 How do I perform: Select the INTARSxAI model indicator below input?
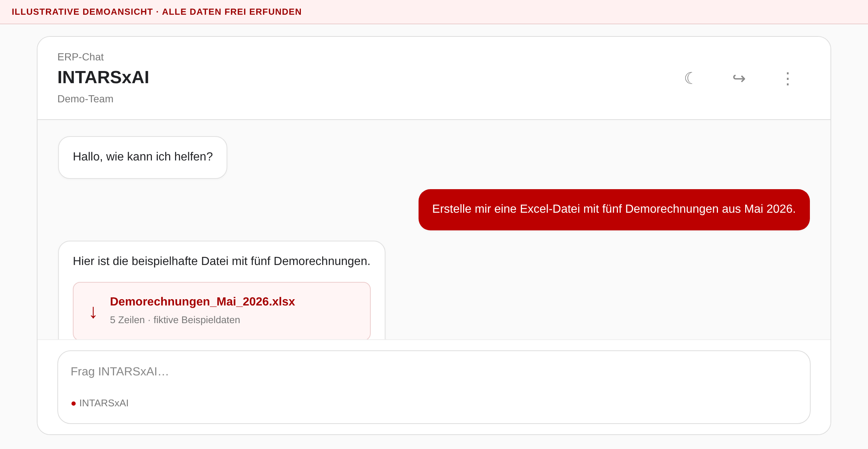pyautogui.click(x=100, y=403)
